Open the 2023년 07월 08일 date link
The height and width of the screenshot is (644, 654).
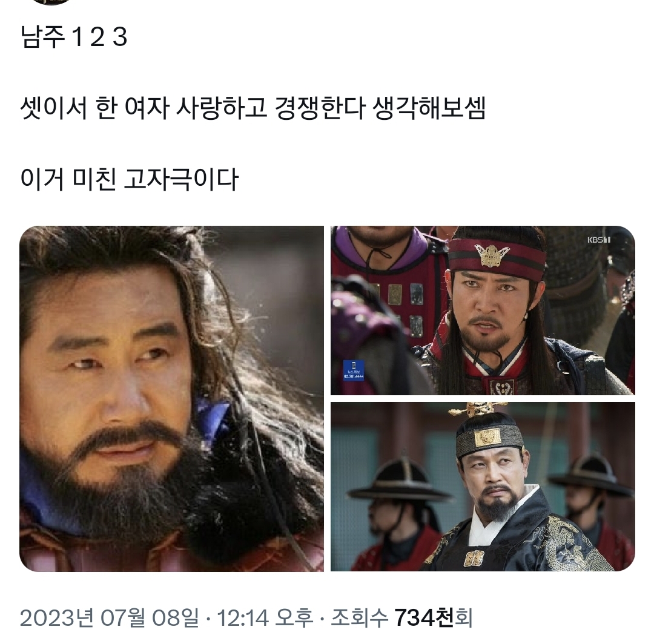point(110,617)
